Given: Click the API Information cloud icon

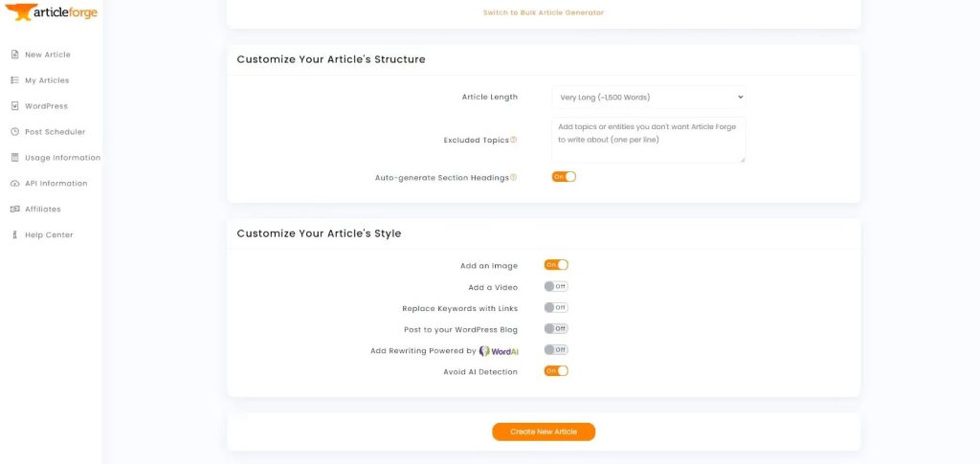Looking at the screenshot, I should [15, 184].
